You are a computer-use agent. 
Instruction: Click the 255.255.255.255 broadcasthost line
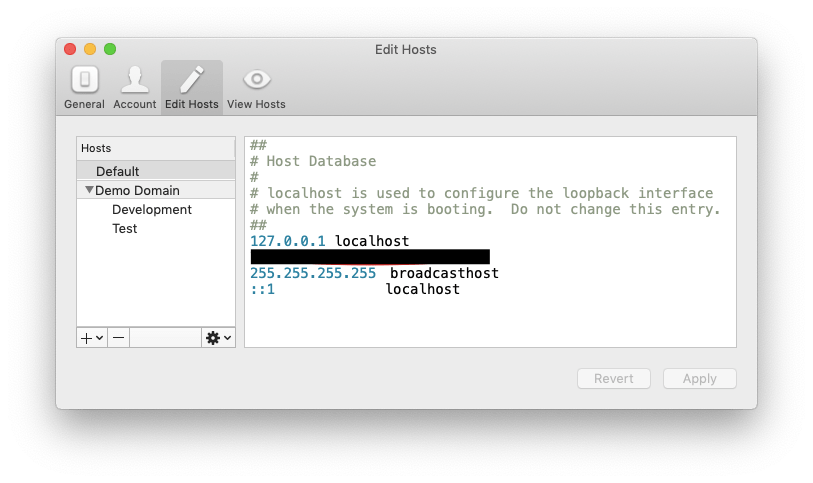tap(374, 273)
